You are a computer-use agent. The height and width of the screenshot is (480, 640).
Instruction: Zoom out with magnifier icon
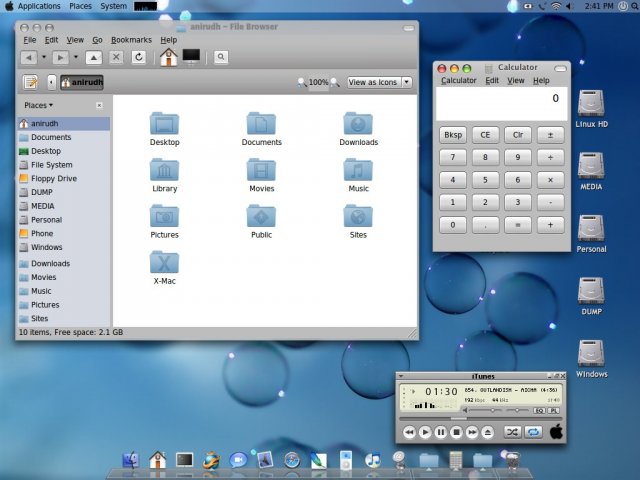coord(302,82)
